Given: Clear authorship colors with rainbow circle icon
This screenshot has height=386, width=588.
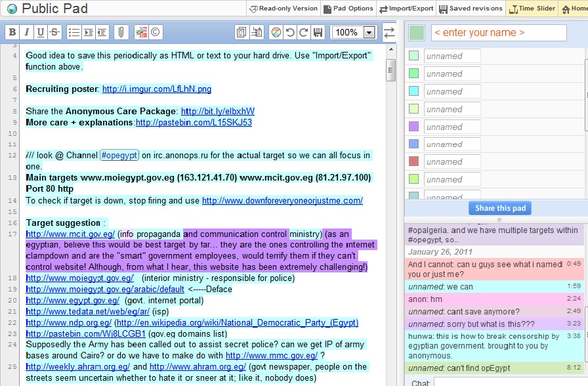Looking at the screenshot, I should pyautogui.click(x=276, y=32).
